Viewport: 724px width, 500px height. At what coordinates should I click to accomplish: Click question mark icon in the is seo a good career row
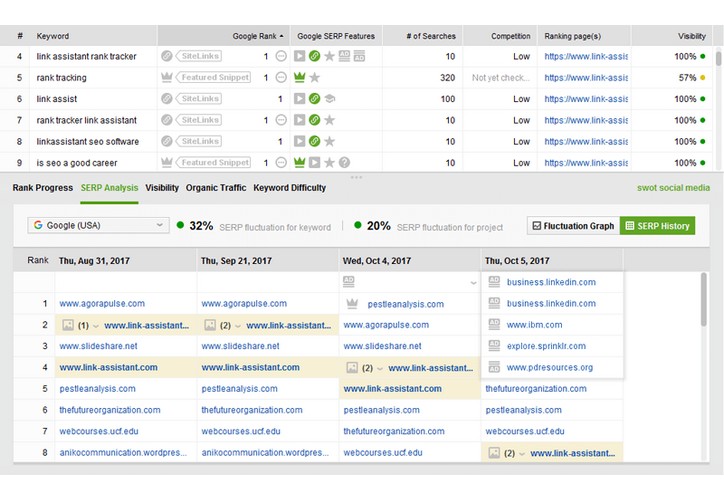[344, 163]
